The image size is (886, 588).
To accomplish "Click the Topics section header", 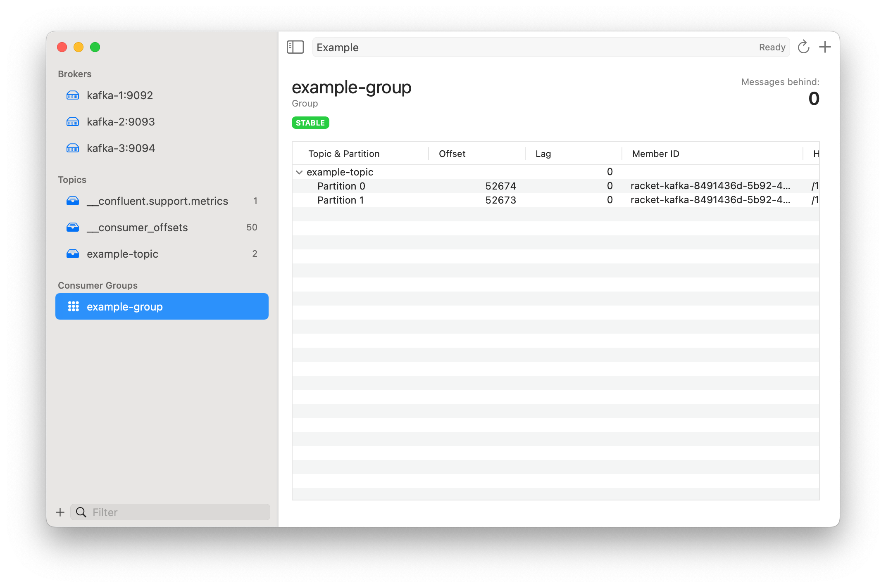I will [72, 180].
